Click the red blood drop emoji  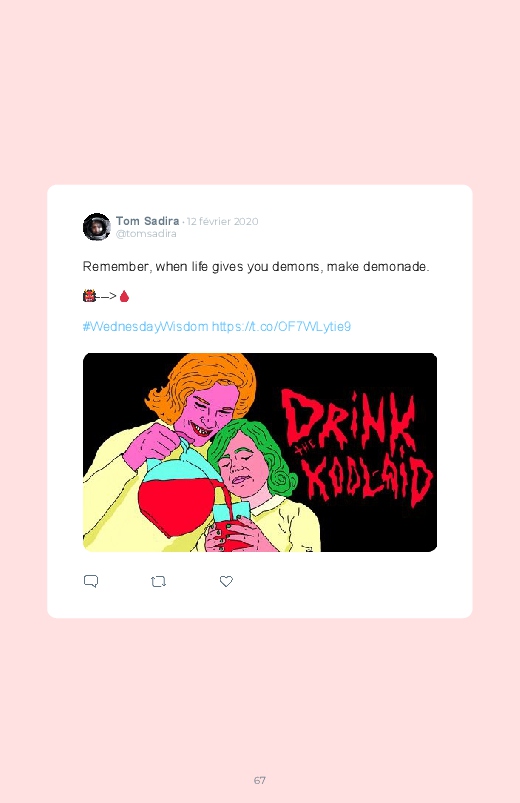[x=124, y=296]
